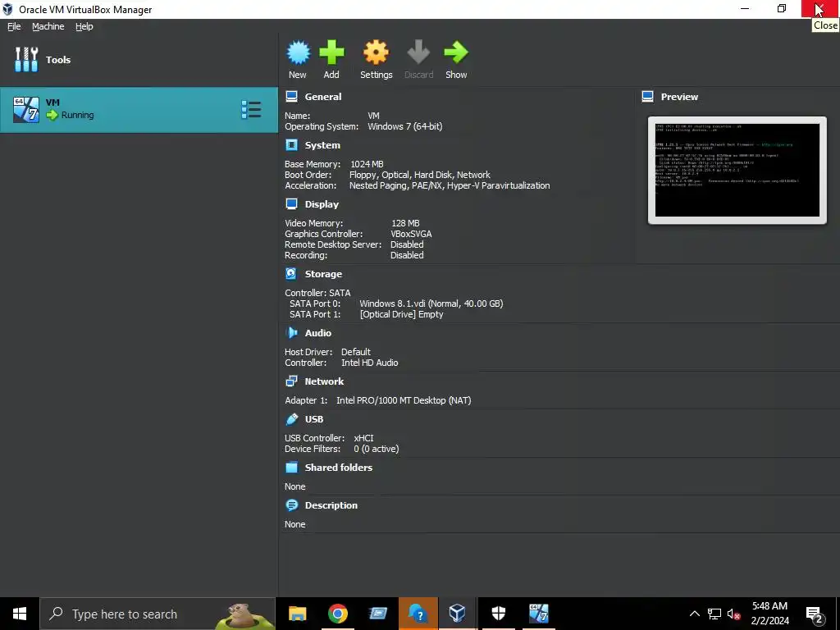This screenshot has height=630, width=840.
Task: Open the Help menu
Action: click(84, 26)
